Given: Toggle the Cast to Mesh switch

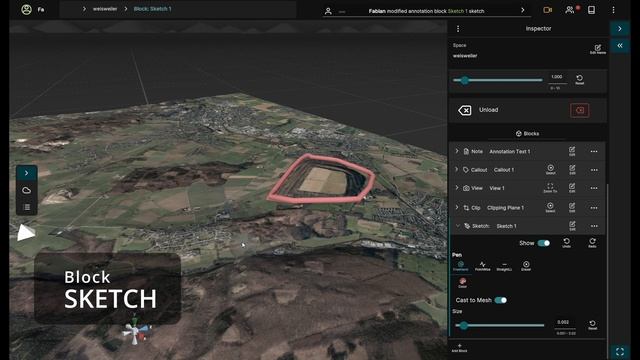Looking at the screenshot, I should click(500, 300).
